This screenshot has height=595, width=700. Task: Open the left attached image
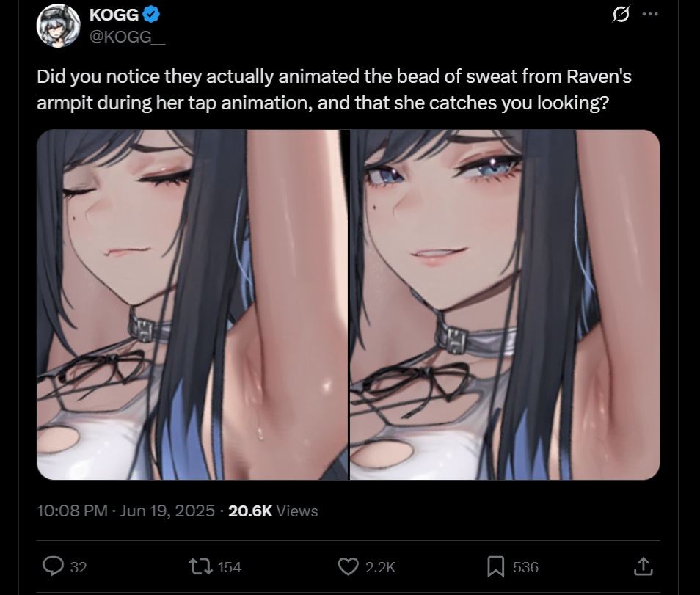(x=192, y=305)
